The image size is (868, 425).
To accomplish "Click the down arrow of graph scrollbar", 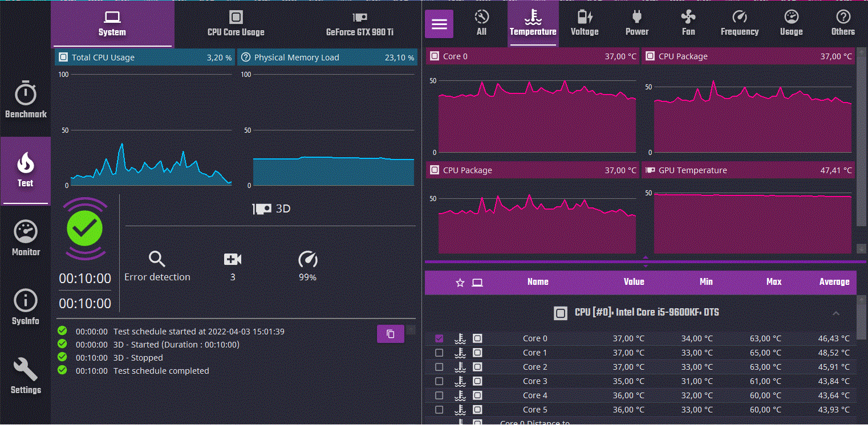I will click(x=861, y=248).
